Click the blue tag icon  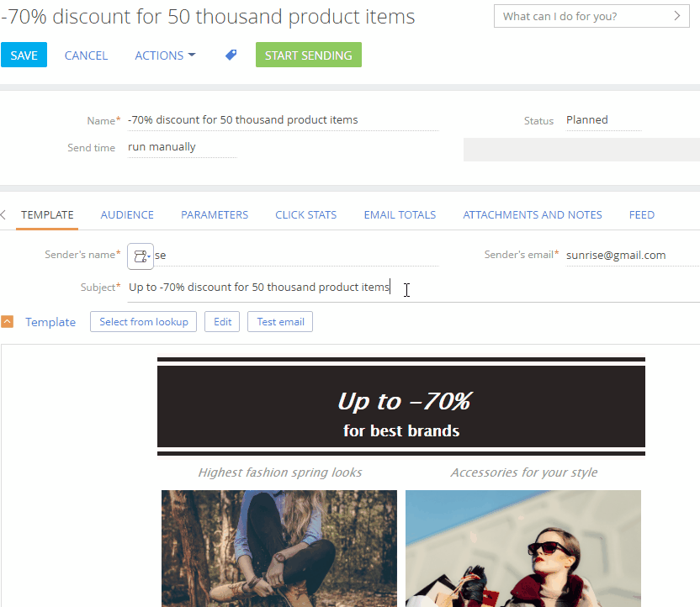[x=231, y=55]
